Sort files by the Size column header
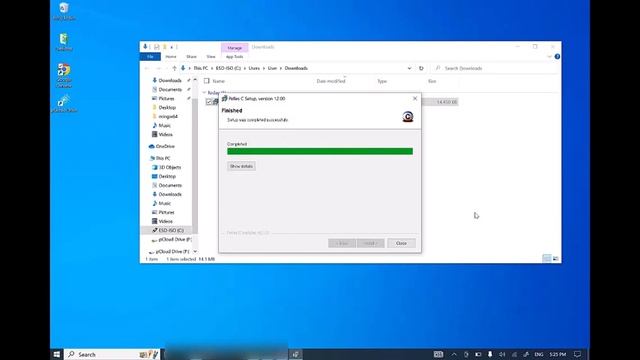The width and height of the screenshot is (640, 360). pos(432,81)
